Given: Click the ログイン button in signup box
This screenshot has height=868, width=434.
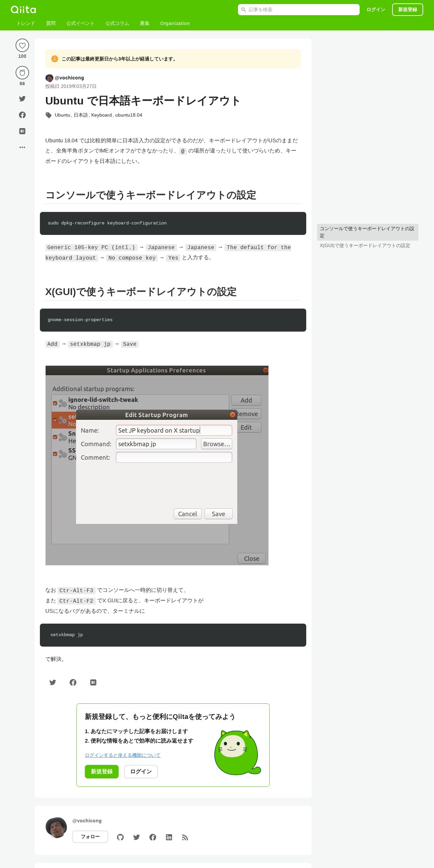Looking at the screenshot, I should coord(141,772).
